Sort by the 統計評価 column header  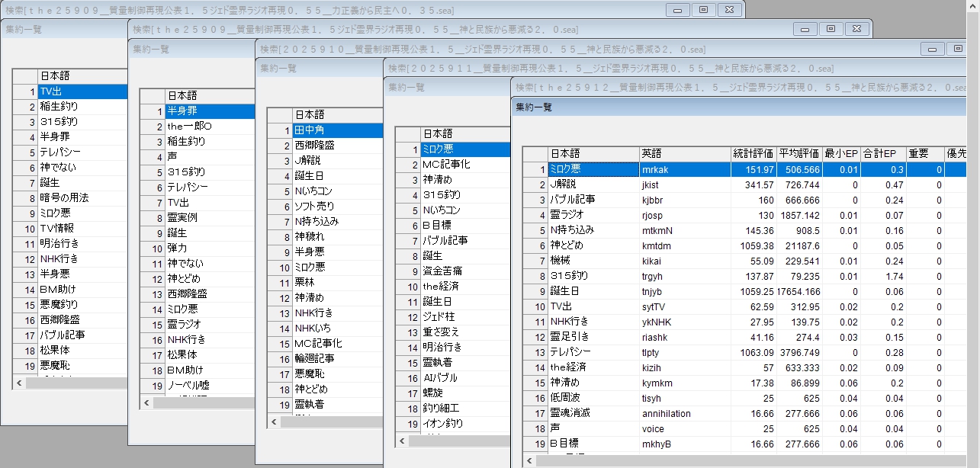tap(753, 153)
